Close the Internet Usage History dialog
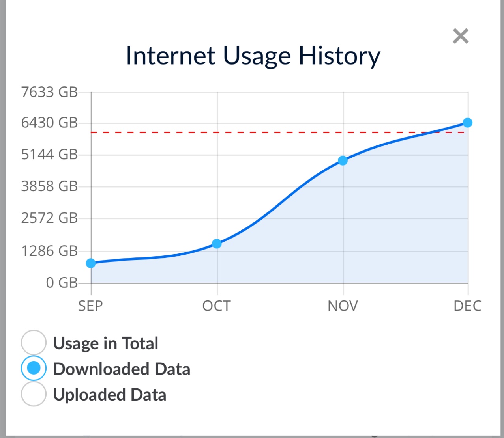This screenshot has width=504, height=438. (x=461, y=36)
